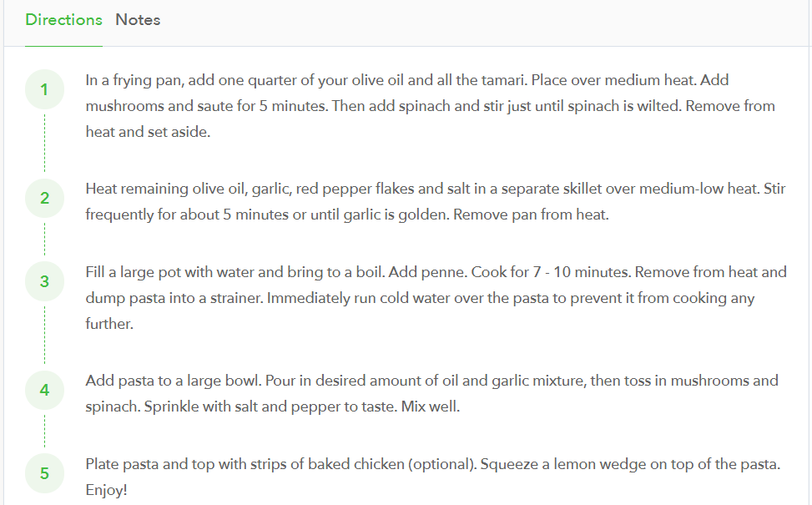Switch to the Notes tab
This screenshot has width=812, height=505.
[x=138, y=20]
